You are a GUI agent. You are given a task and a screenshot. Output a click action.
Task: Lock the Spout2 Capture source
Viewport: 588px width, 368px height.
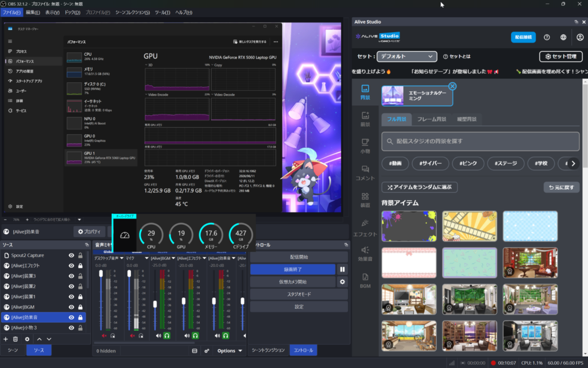[80, 255]
